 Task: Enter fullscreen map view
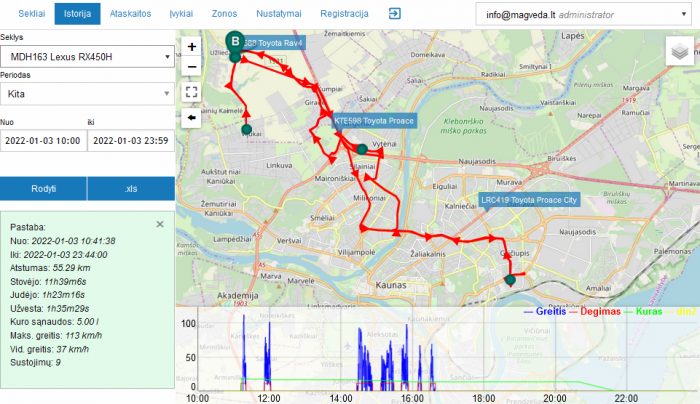click(192, 92)
